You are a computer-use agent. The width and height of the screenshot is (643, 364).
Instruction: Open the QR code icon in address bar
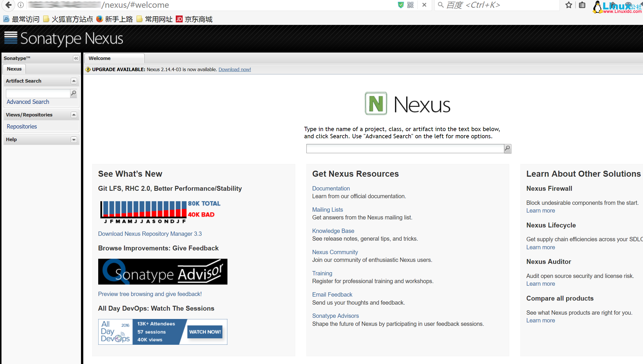click(x=410, y=5)
